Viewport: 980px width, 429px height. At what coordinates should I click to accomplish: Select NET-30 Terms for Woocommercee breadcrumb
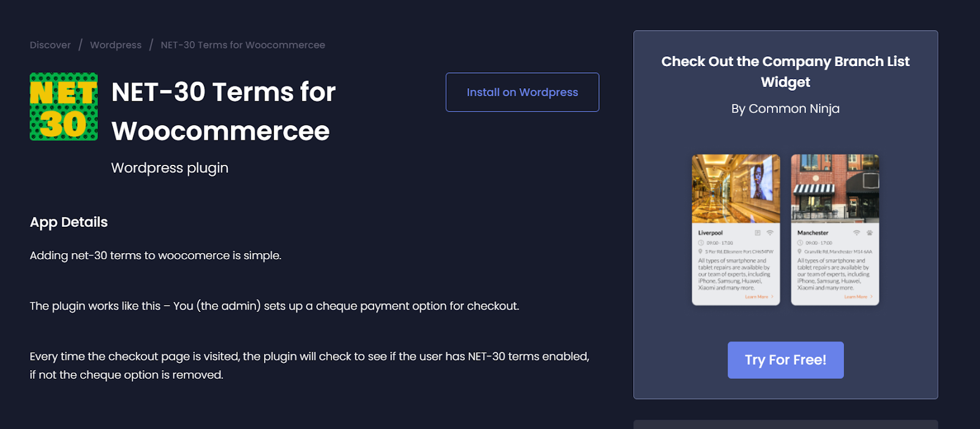243,45
